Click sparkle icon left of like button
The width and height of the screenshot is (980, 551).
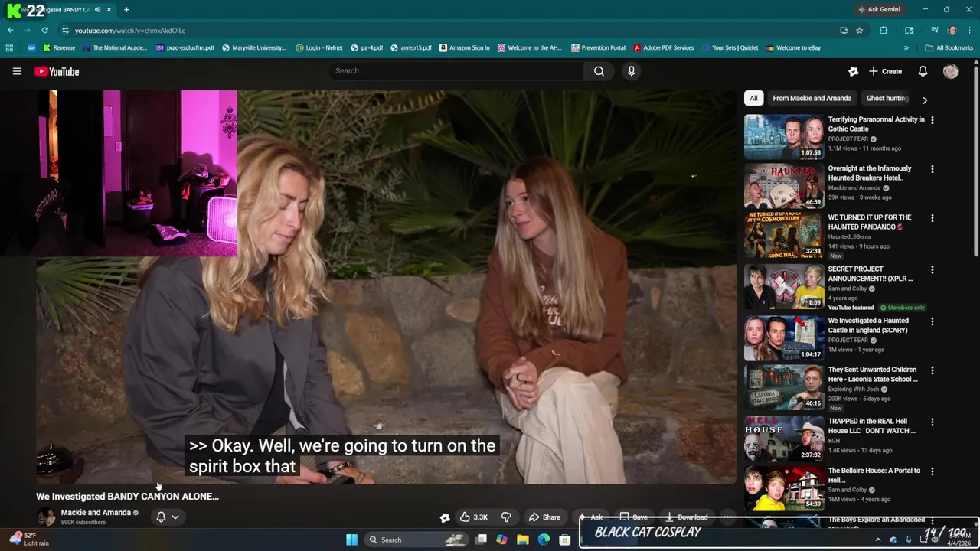(x=445, y=517)
